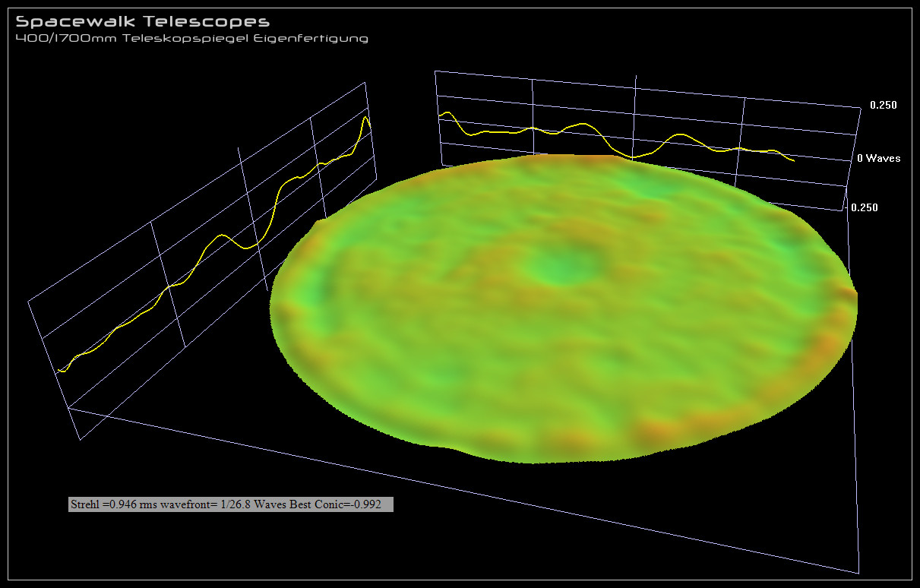Screen dimensions: 920x588
Task: Click the bottom-left corner of the left profile grid
Action: click(x=80, y=439)
